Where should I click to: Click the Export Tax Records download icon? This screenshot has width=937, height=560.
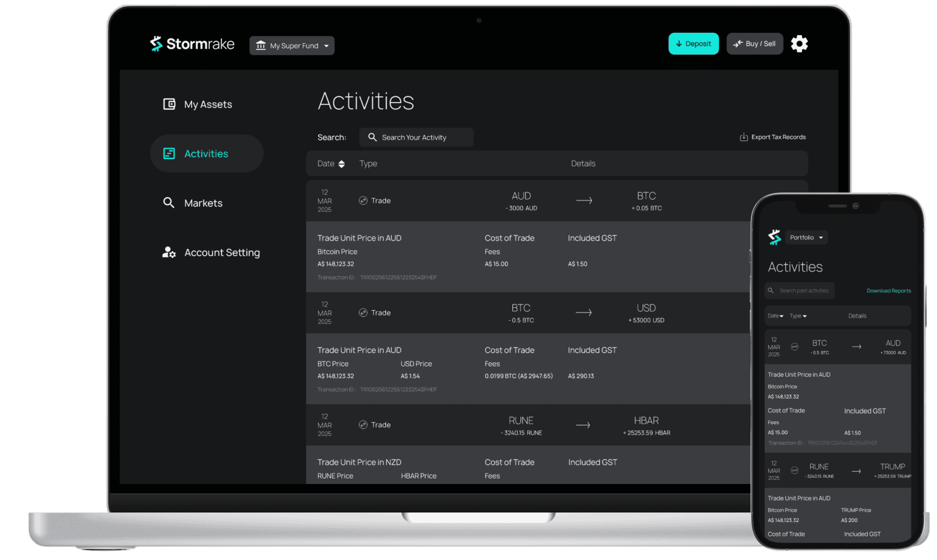click(744, 137)
